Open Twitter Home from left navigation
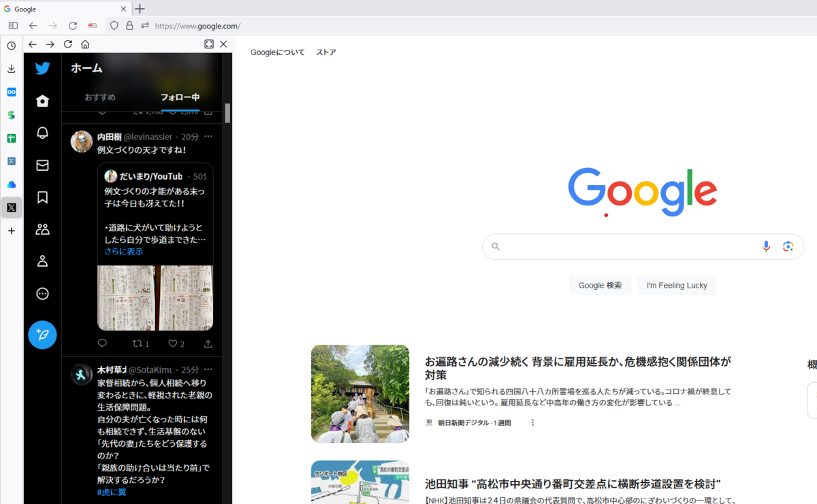The width and height of the screenshot is (817, 504). (42, 101)
